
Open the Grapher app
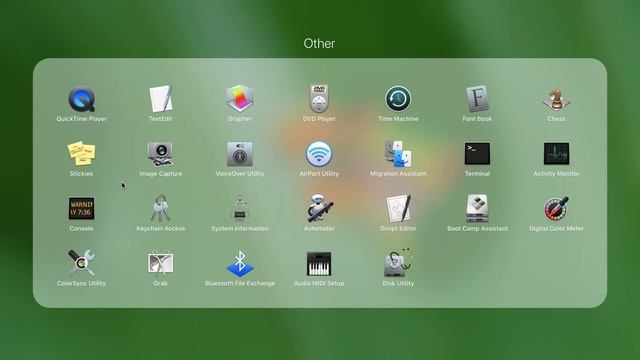click(240, 99)
